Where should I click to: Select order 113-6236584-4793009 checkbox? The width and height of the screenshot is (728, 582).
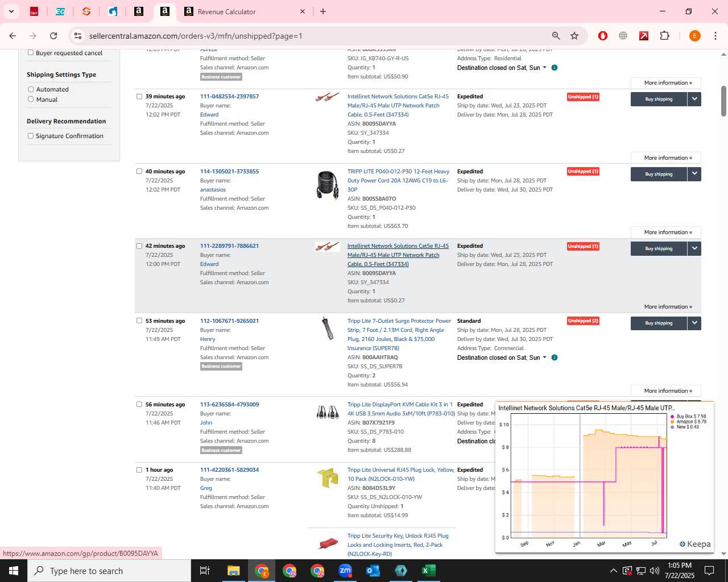(x=139, y=404)
